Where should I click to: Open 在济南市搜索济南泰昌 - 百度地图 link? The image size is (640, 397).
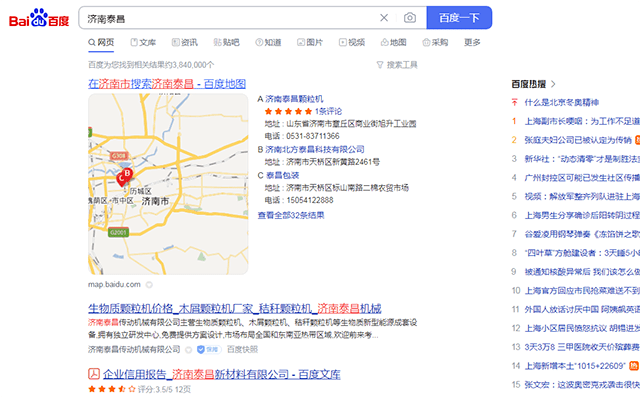[167, 84]
